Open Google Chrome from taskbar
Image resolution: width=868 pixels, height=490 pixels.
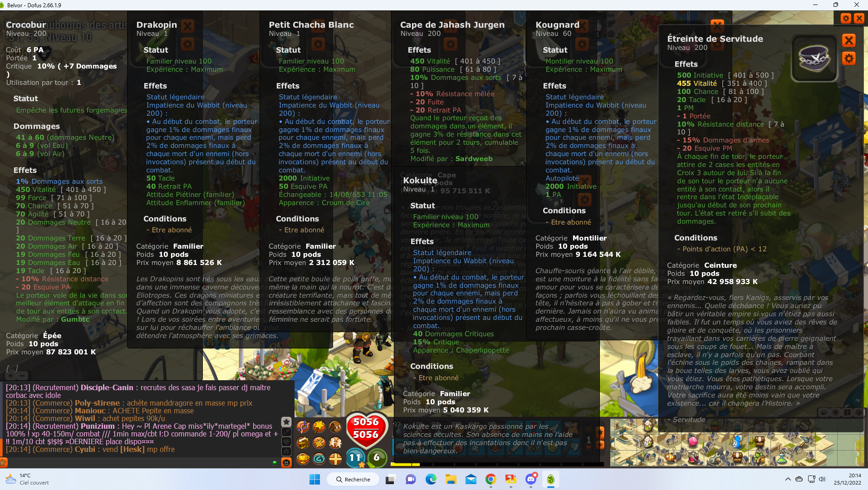(x=490, y=479)
